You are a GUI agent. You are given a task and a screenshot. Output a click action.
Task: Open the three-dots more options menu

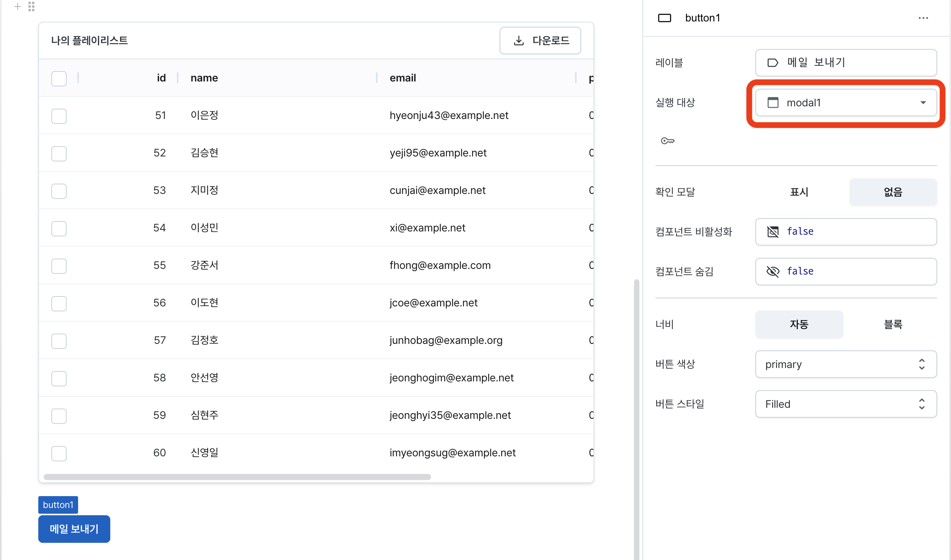coord(923,18)
